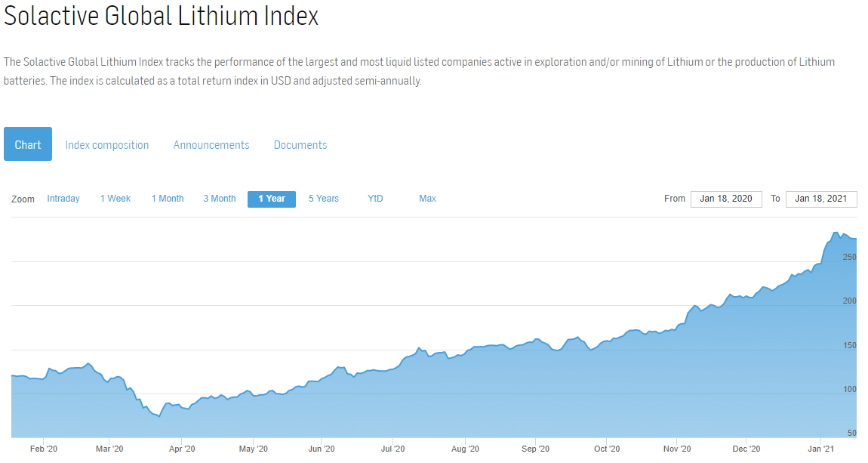Open the Index composition tab
The height and width of the screenshot is (463, 868).
click(107, 145)
